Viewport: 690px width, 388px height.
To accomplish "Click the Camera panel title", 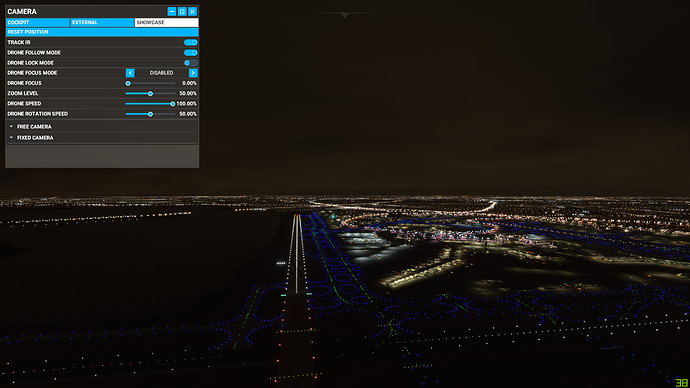I will [x=22, y=11].
